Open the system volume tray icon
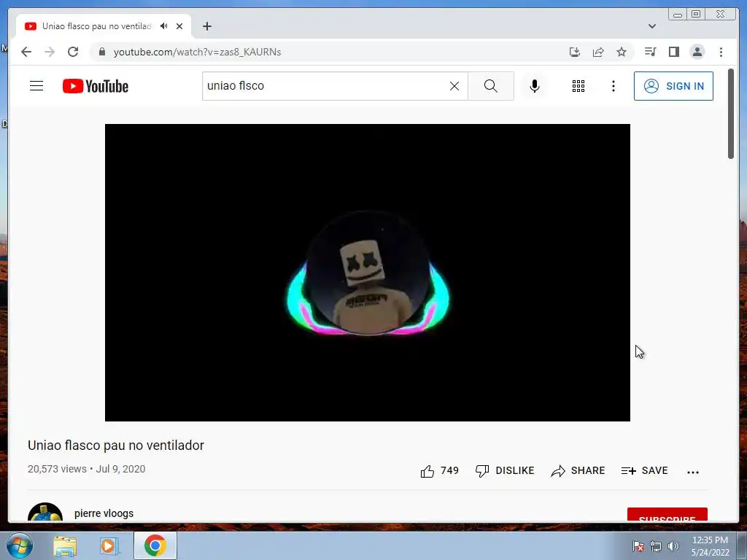 point(673,546)
